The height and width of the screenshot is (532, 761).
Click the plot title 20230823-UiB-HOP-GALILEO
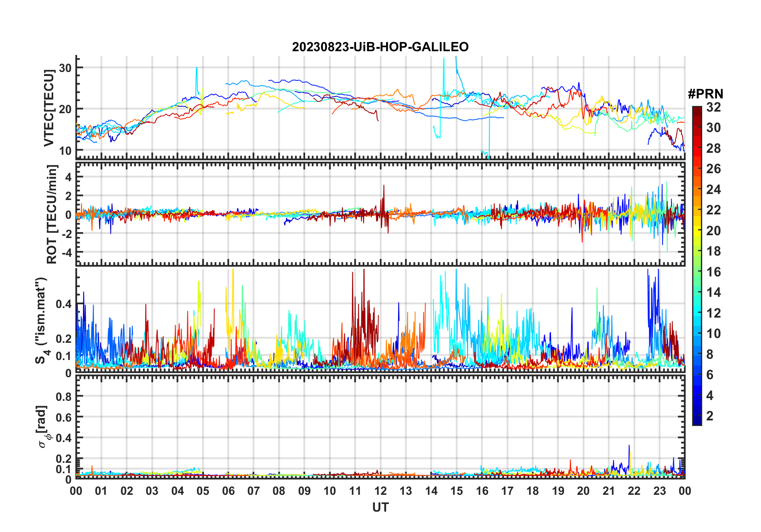pyautogui.click(x=380, y=47)
